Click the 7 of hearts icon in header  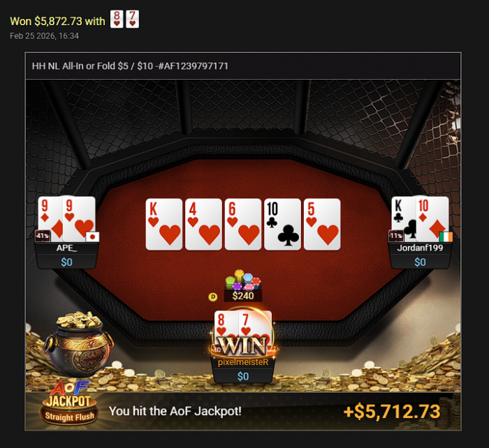tap(132, 20)
